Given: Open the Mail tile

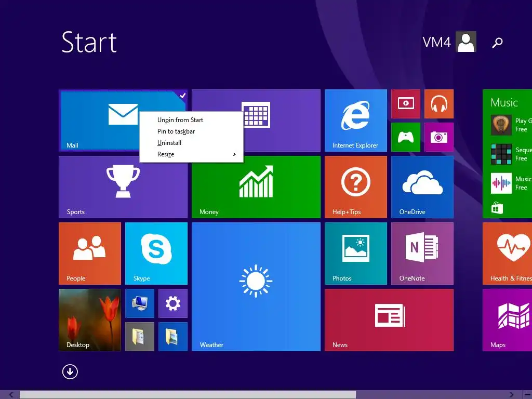Looking at the screenshot, I should [98, 121].
